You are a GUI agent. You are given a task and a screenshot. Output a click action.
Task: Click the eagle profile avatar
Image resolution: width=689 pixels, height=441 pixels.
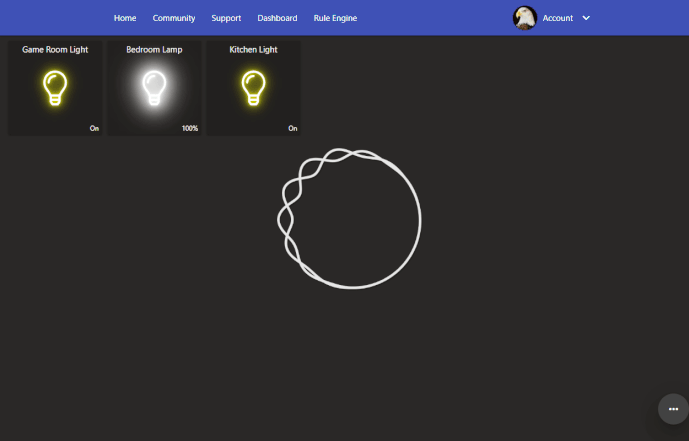[x=525, y=18]
